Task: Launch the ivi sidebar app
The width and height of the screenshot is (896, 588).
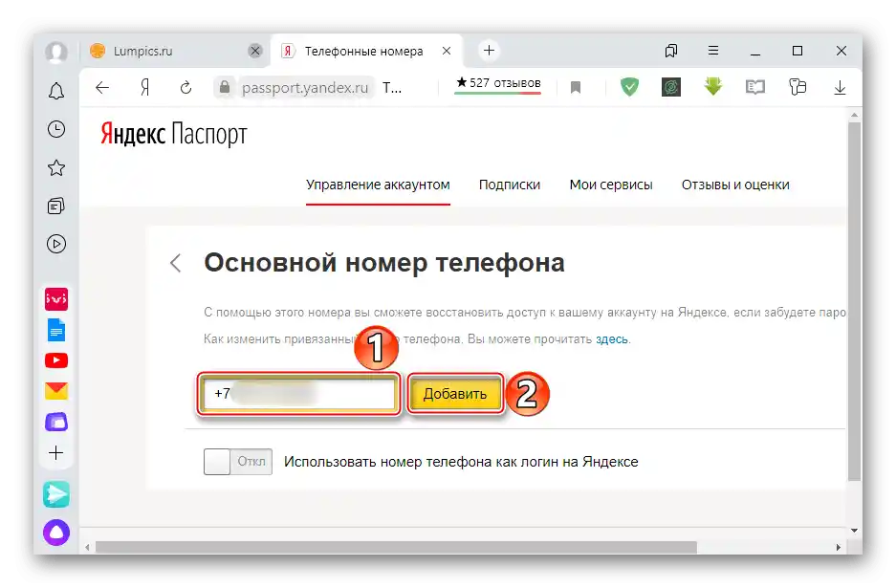Action: pyautogui.click(x=56, y=299)
